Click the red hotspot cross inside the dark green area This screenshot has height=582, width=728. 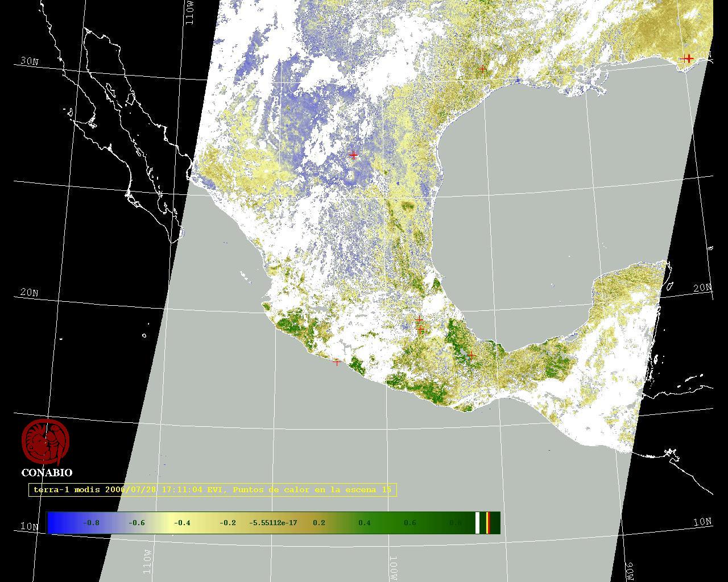[471, 355]
